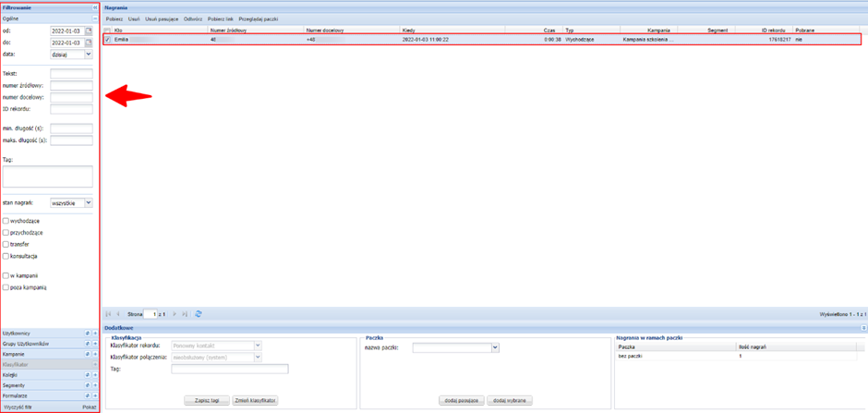Click the min. długość (s) input

[x=71, y=128]
